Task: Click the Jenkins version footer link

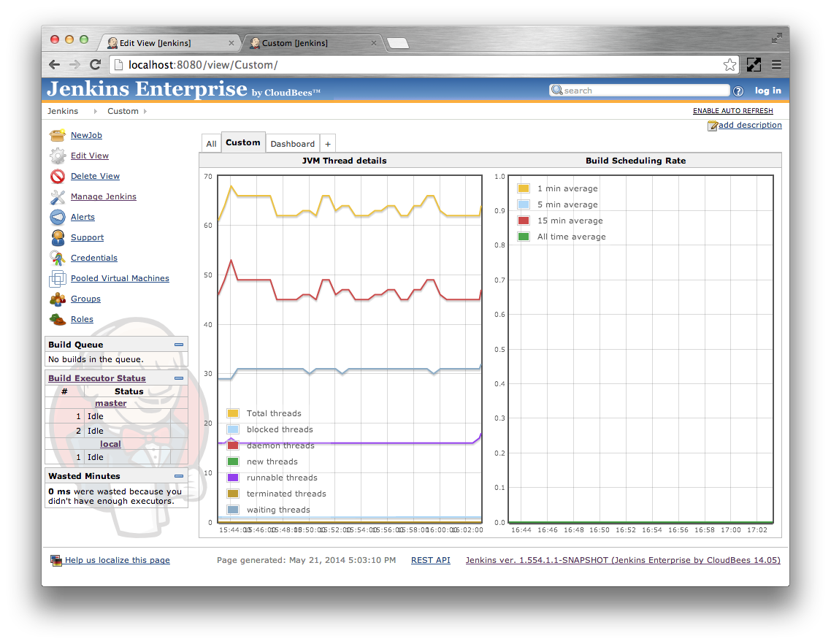Action: click(x=623, y=560)
